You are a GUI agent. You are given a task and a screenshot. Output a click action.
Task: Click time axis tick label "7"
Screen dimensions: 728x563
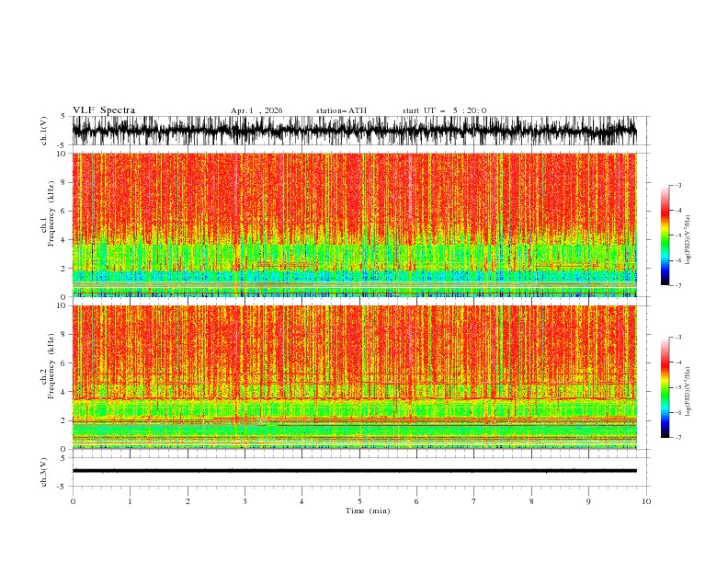click(x=474, y=501)
